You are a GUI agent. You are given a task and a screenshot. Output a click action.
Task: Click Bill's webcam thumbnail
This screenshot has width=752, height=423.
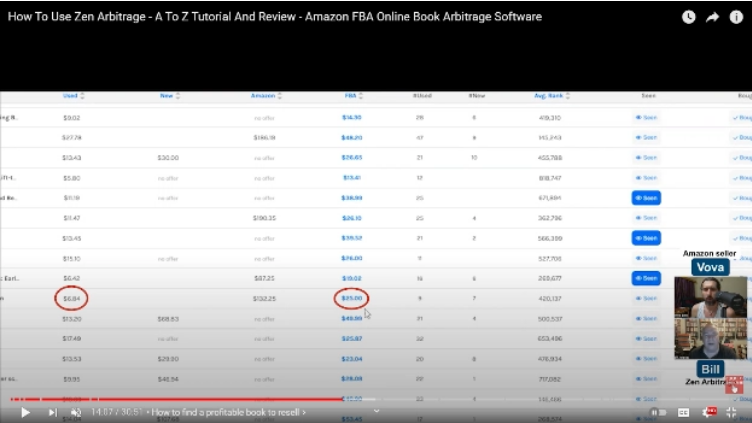click(x=710, y=339)
